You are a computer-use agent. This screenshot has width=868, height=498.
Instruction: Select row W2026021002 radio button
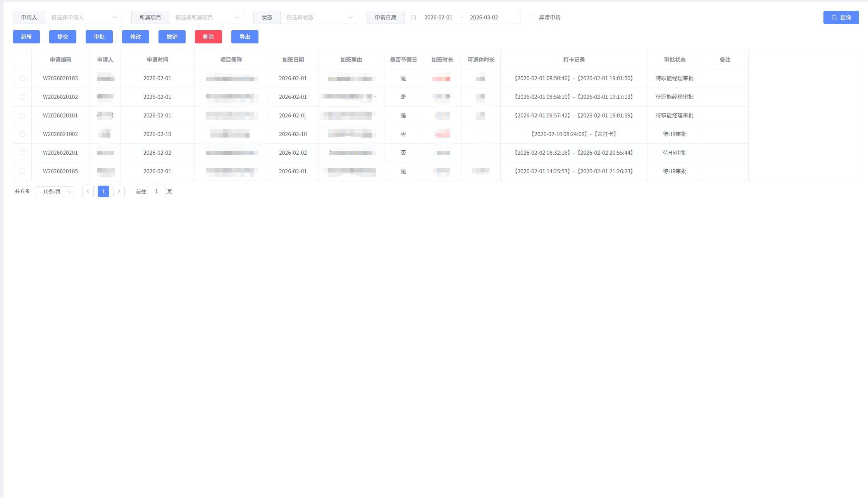(x=22, y=134)
